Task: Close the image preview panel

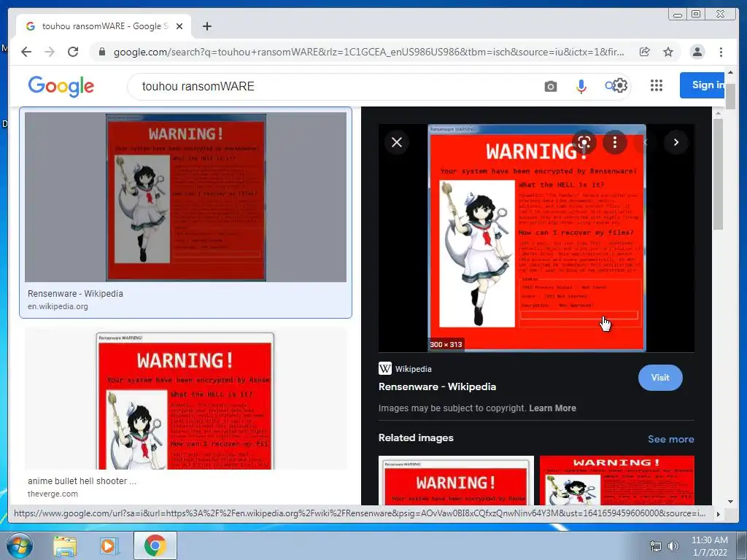Action: point(397,142)
